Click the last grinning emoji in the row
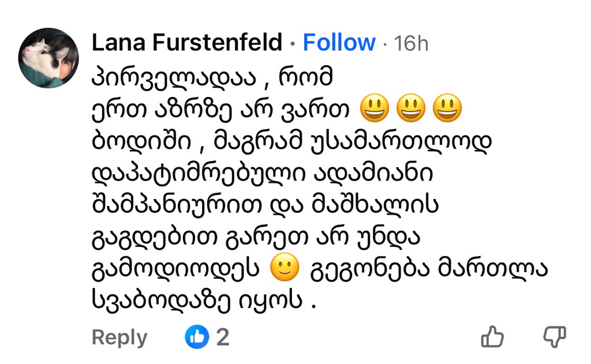Screen dimensions: 591x364 pos(447,108)
